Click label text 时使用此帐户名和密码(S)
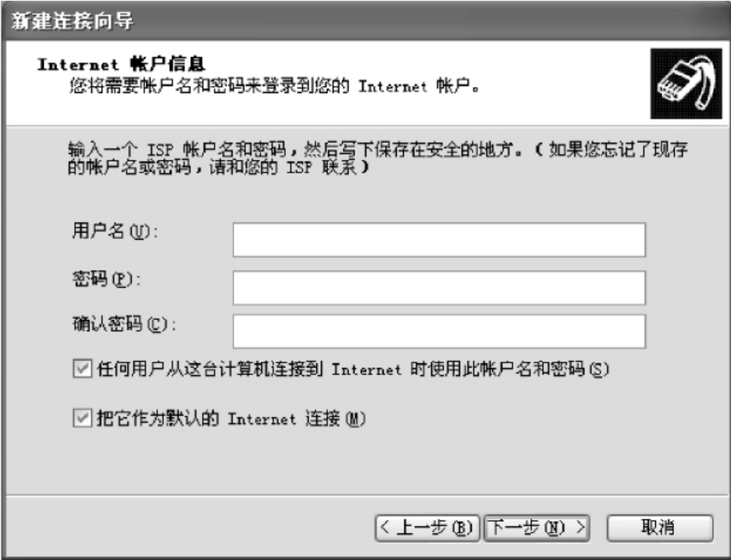This screenshot has width=731, height=560. click(509, 369)
